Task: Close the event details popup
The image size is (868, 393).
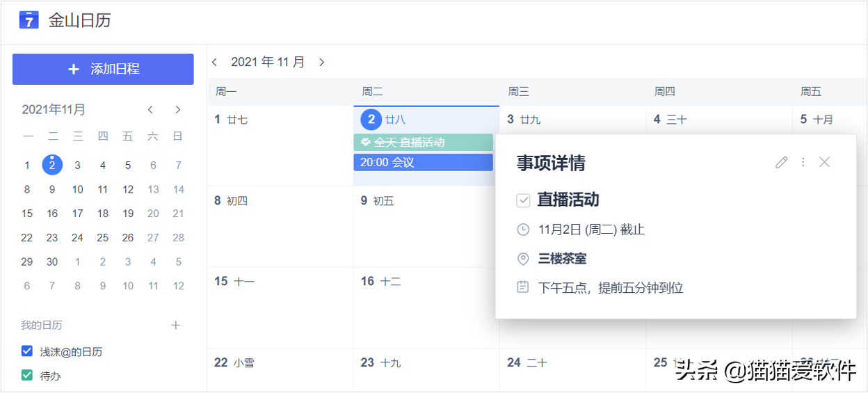Action: click(x=825, y=162)
